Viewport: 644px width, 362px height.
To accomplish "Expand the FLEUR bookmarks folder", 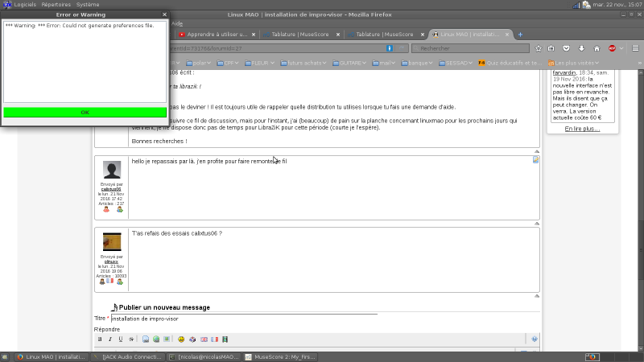I will coord(259,63).
